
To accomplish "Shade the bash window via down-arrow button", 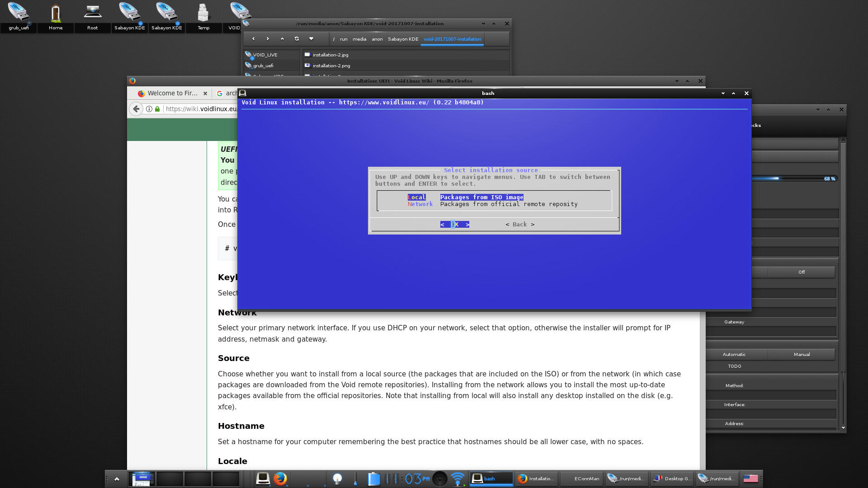I will 723,93.
